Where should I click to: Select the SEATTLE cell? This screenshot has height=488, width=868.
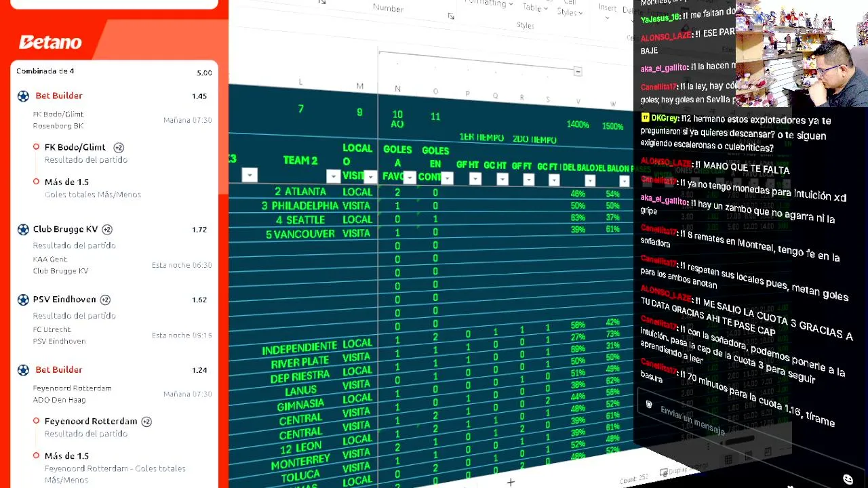300,220
